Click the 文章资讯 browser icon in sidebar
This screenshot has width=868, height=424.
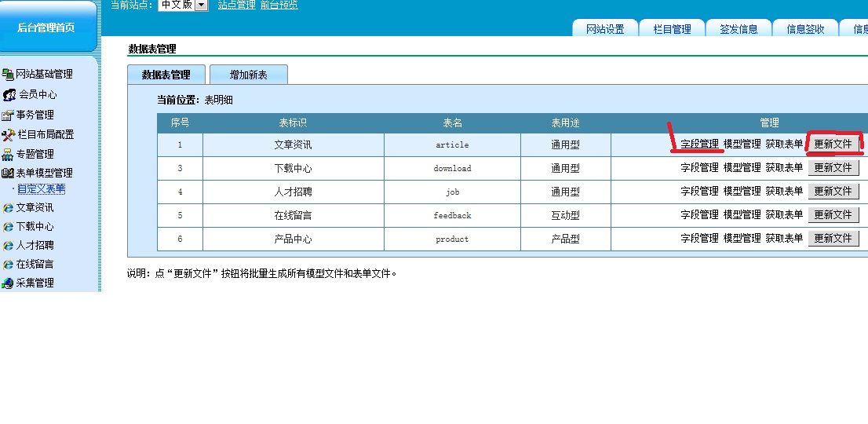click(9, 208)
